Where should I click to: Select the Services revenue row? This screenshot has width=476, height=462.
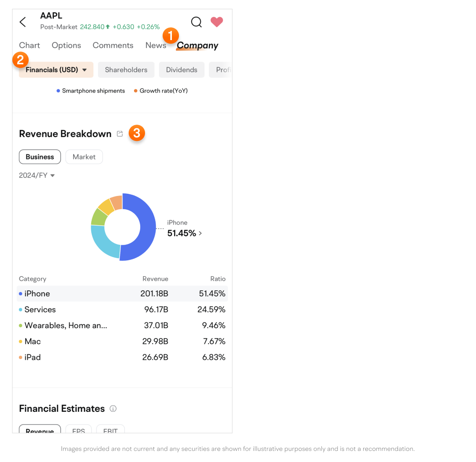click(x=122, y=310)
